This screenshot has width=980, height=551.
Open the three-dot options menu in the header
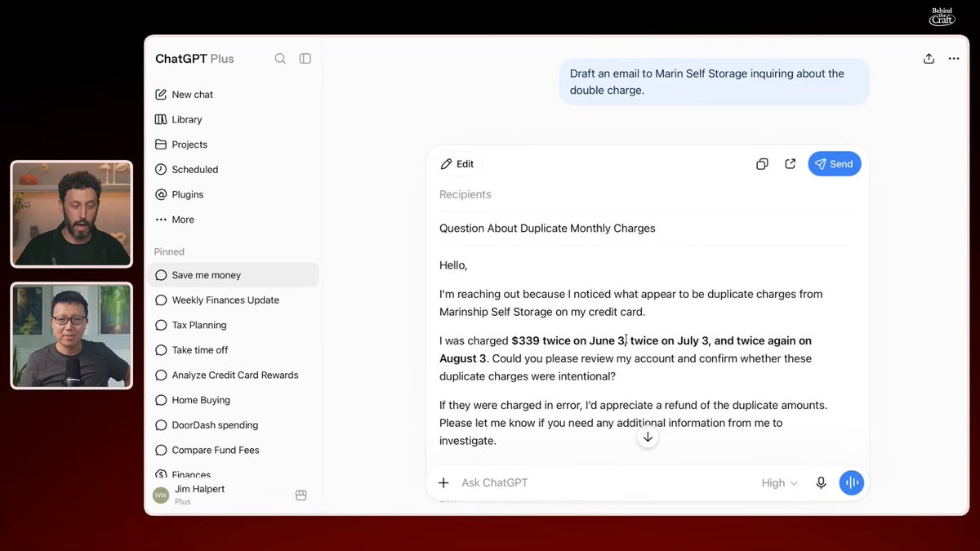954,59
